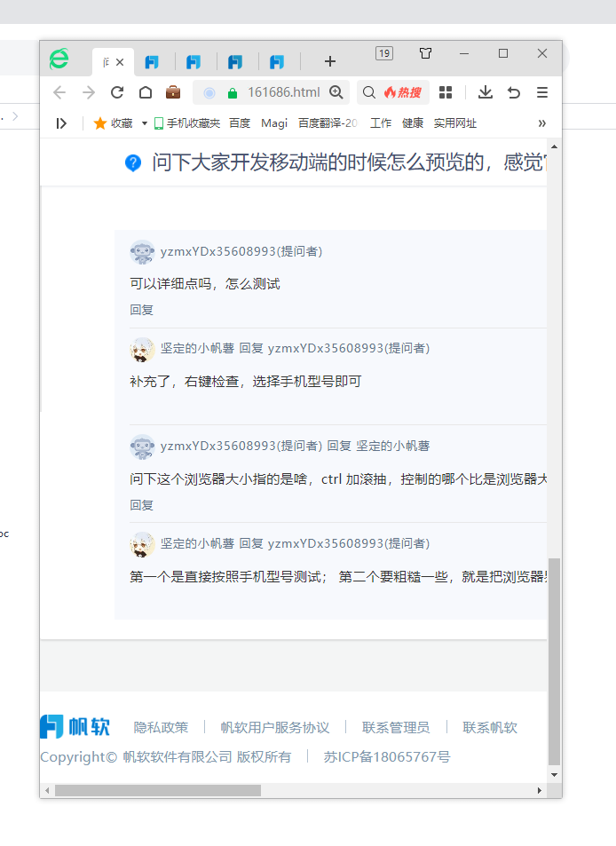Click the 360 browser logo icon

[x=59, y=59]
